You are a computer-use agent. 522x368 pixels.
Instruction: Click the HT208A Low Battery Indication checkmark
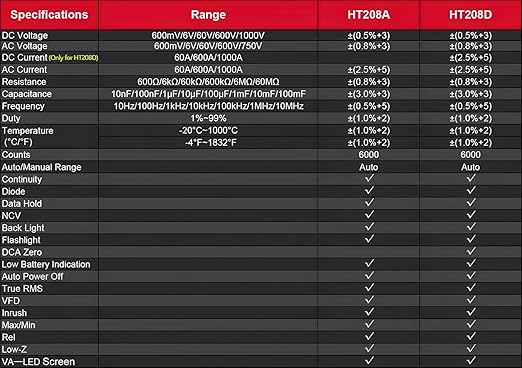click(369, 263)
